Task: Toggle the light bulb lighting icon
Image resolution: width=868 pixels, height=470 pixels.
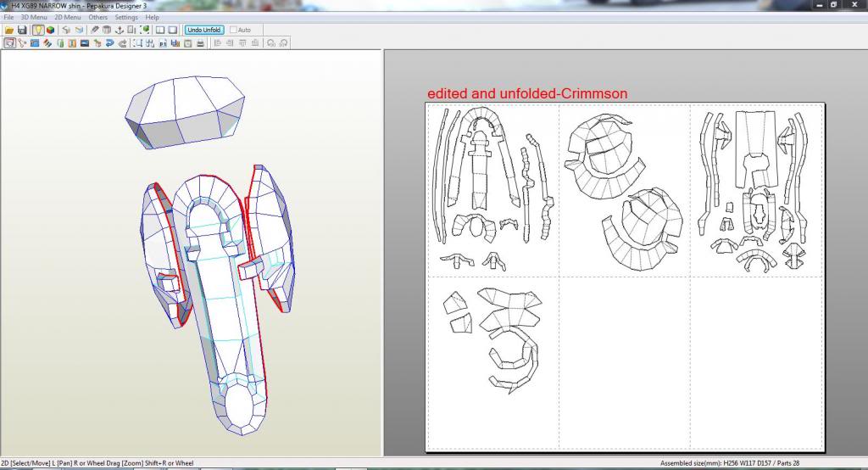Action: pos(38,30)
